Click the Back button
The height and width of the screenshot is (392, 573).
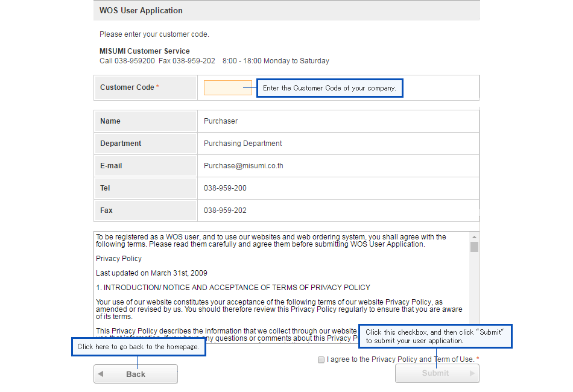(136, 374)
